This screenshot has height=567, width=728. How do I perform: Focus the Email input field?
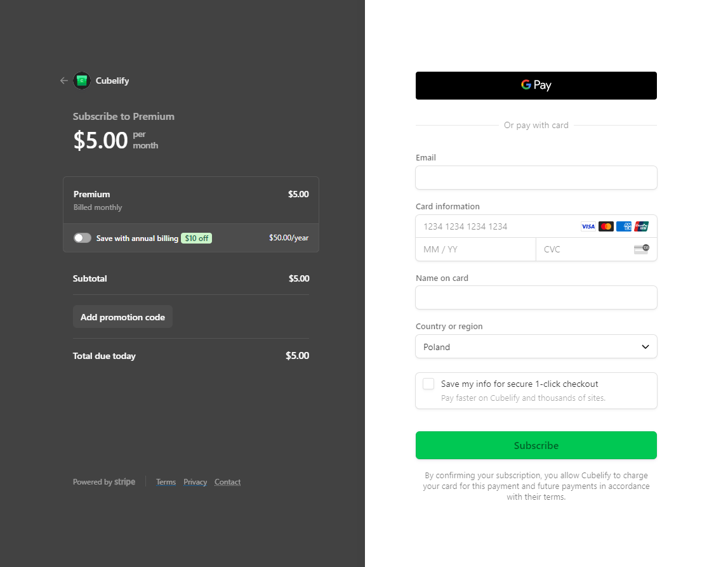(536, 178)
